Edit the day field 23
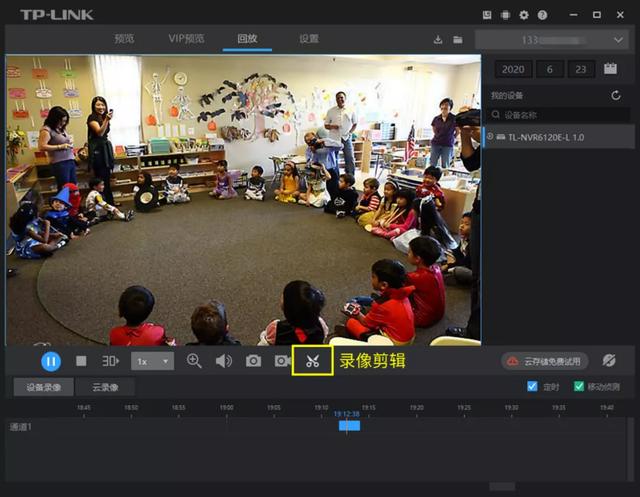This screenshot has height=497, width=640. pyautogui.click(x=581, y=69)
